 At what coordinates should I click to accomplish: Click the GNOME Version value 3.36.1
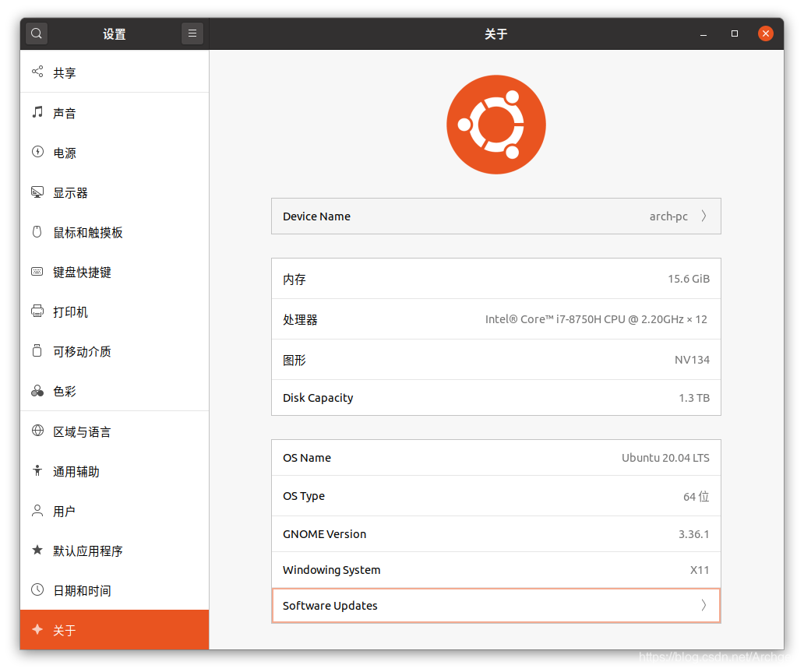click(x=693, y=534)
